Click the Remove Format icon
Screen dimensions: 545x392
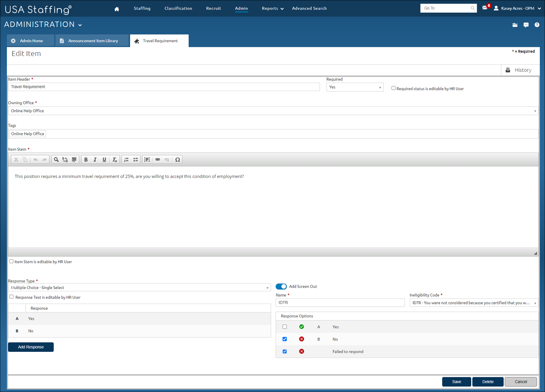tap(115, 160)
